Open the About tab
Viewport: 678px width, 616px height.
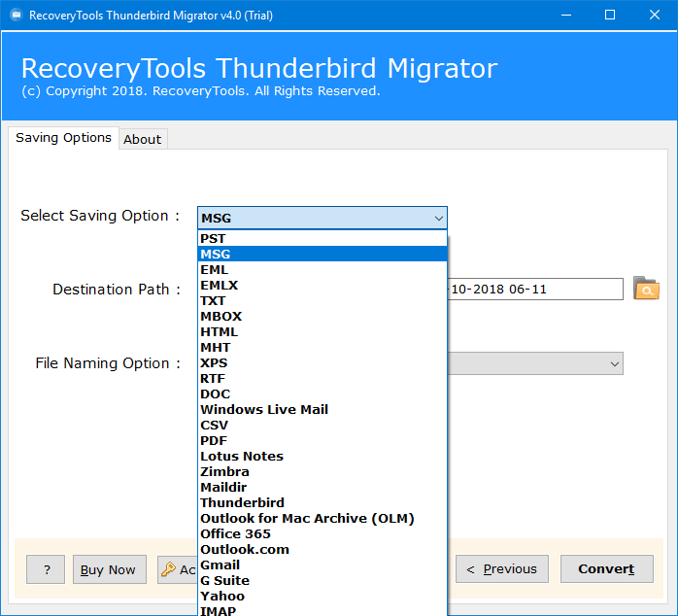point(142,139)
